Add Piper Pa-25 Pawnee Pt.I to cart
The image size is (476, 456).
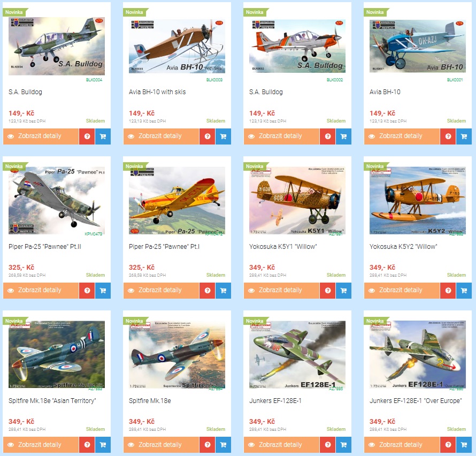[223, 291]
